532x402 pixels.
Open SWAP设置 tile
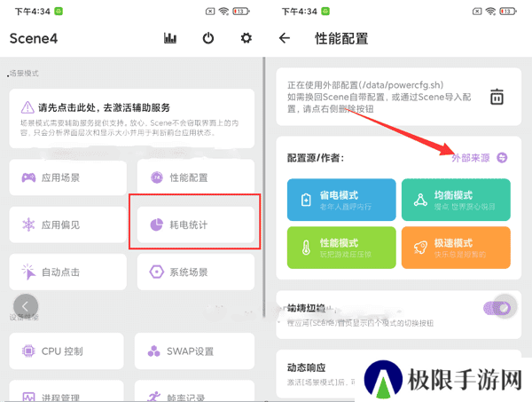coord(194,351)
